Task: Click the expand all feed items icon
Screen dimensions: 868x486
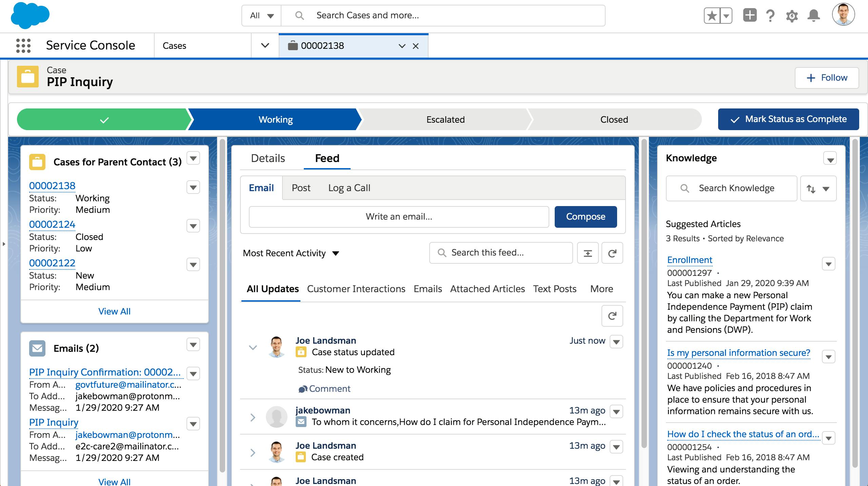Action: [x=588, y=253]
